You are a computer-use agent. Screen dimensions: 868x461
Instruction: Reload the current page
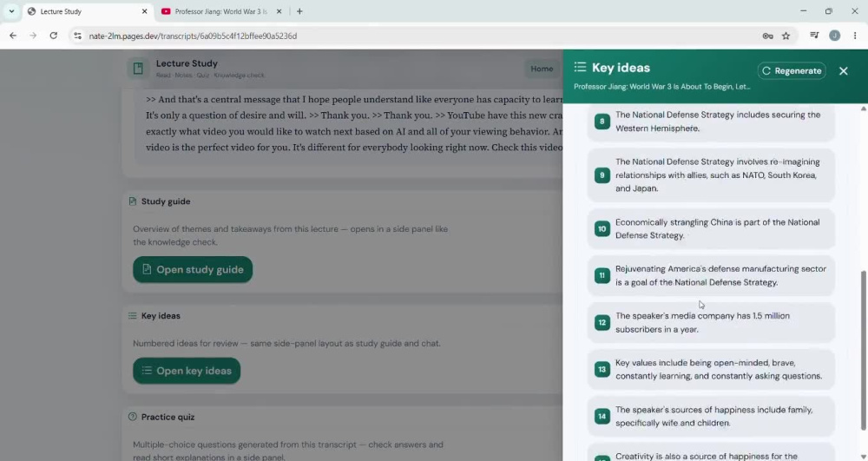(53, 36)
